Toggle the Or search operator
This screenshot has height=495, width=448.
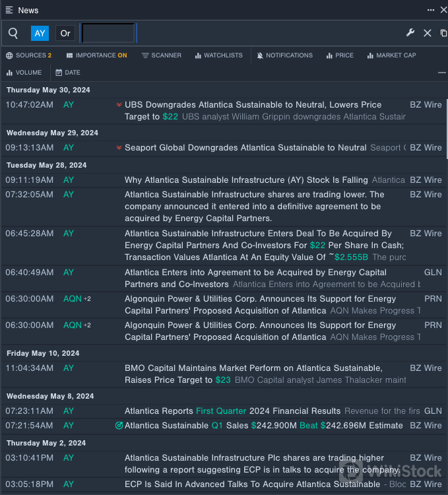(x=65, y=33)
